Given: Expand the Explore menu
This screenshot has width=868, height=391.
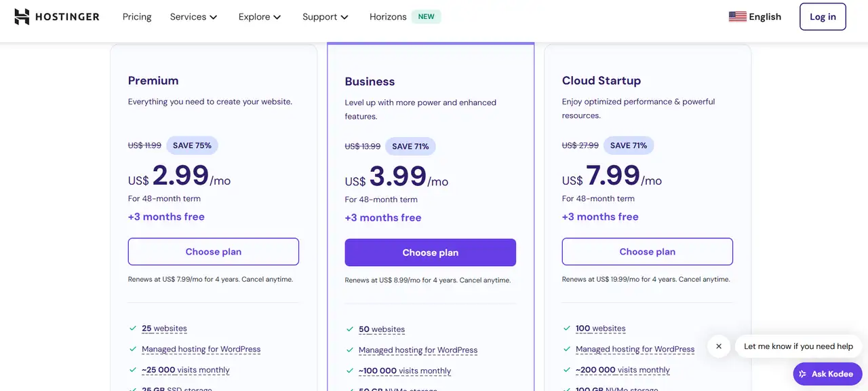Looking at the screenshot, I should (260, 16).
